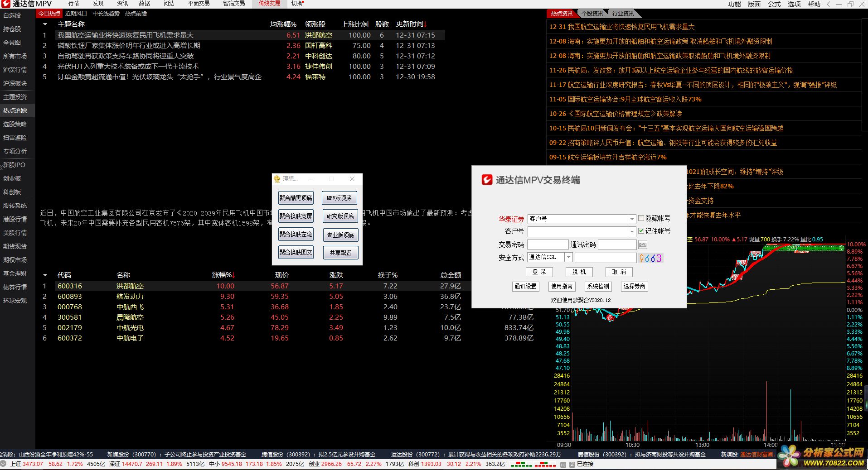The height and width of the screenshot is (470, 868).
Task: Open the 安全方式 通达信SSL dropdown
Action: (x=568, y=257)
